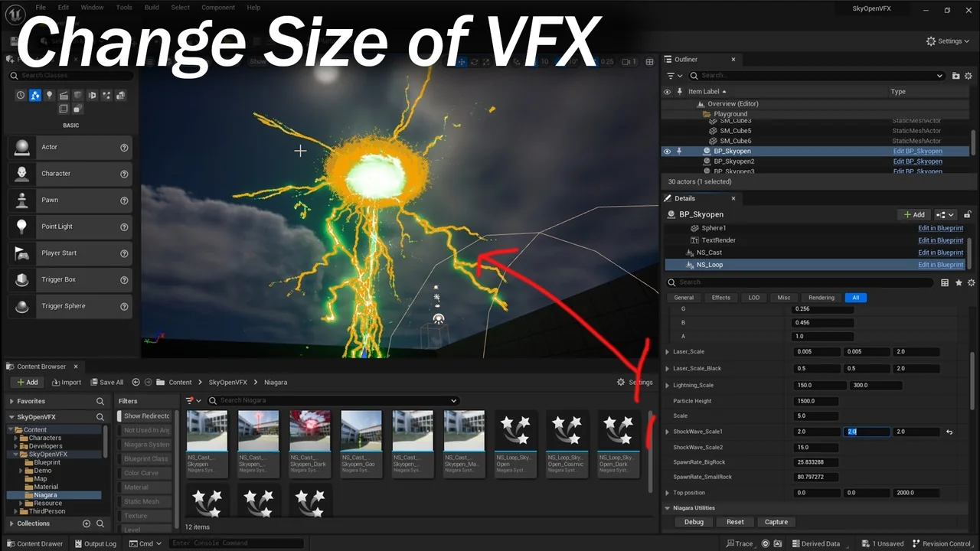
Task: Click the Particle Height value field
Action: point(816,401)
